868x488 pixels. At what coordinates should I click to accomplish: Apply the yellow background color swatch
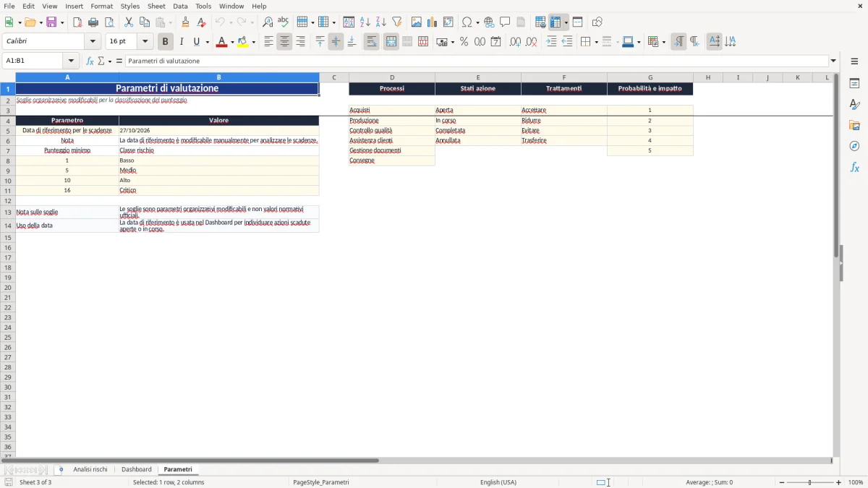point(243,42)
